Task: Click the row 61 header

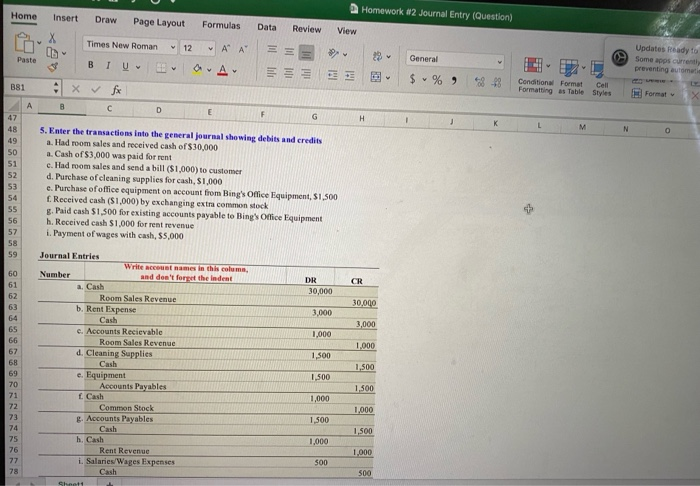Action: coord(13,285)
